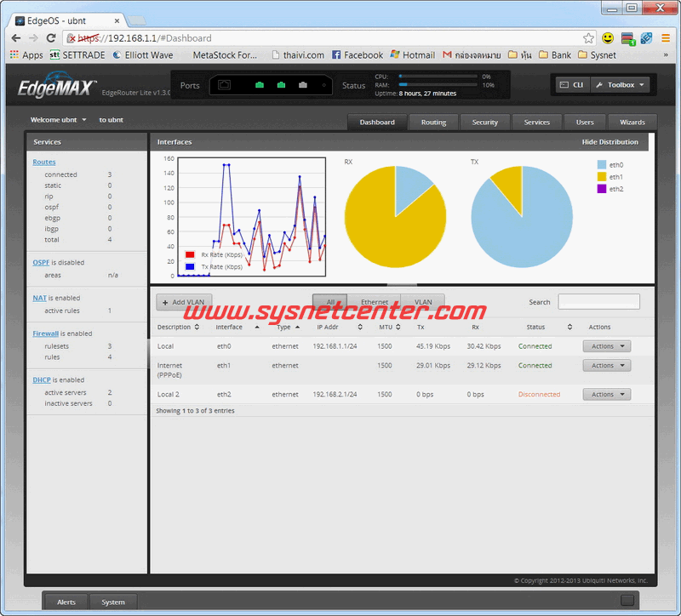Open the CLI terminal button
The width and height of the screenshot is (681, 616).
572,85
